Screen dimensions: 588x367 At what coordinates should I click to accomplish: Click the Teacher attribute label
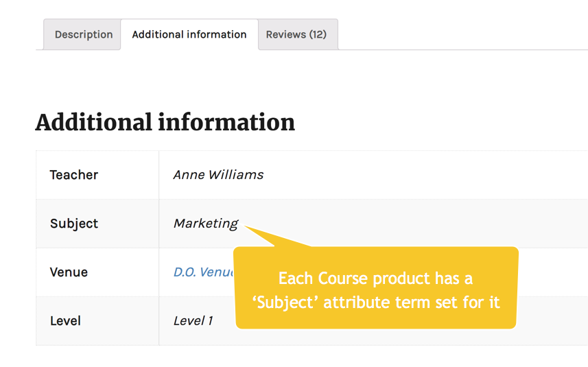(x=74, y=175)
